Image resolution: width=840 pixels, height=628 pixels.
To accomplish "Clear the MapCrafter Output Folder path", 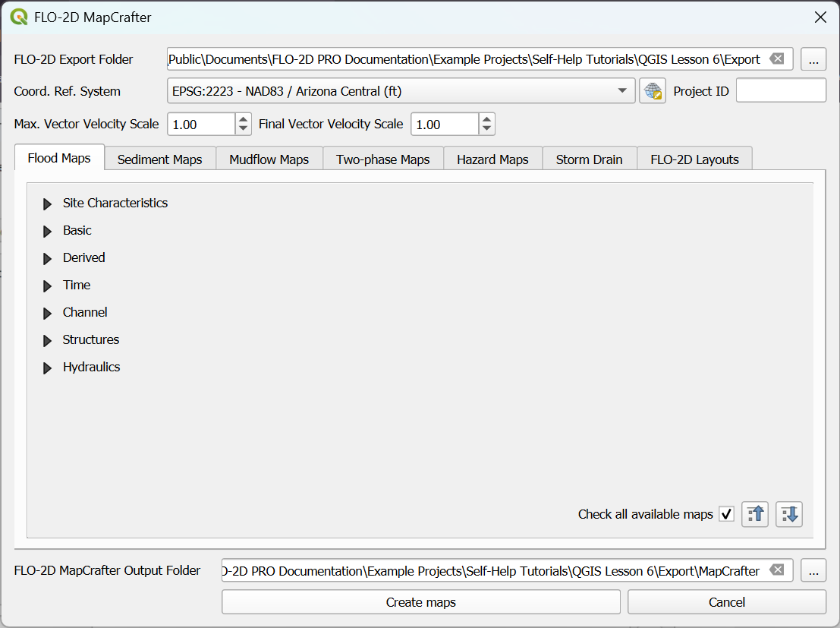I will (x=776, y=570).
